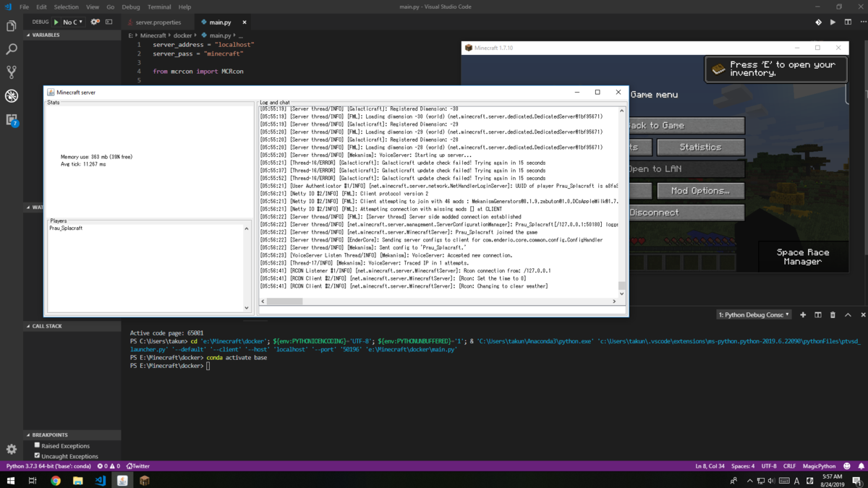This screenshot has height=488, width=868.
Task: Open Space Race Manager in Minecraft
Action: click(x=803, y=257)
